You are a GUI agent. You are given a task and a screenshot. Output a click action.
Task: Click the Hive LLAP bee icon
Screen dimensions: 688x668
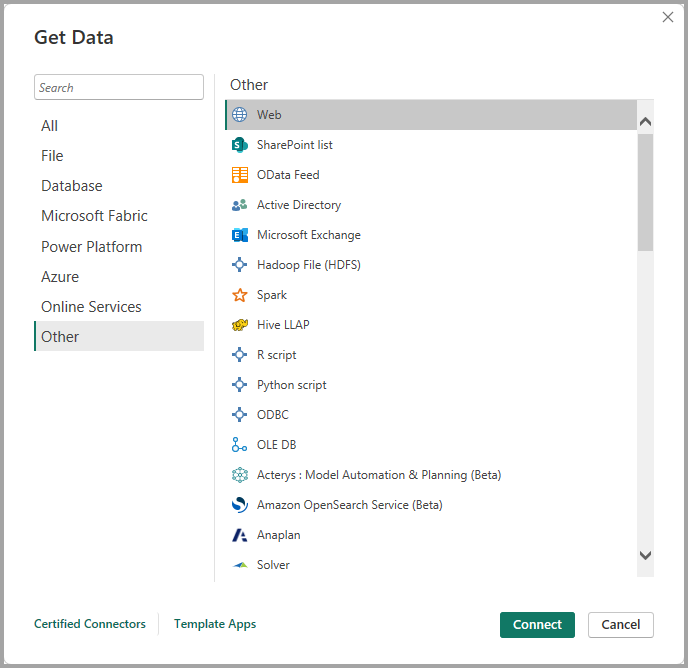click(x=240, y=325)
